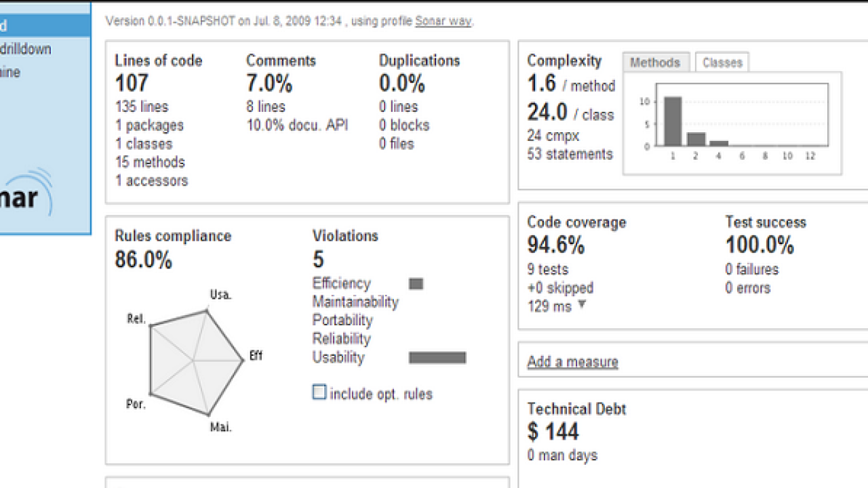The width and height of the screenshot is (868, 488).
Task: Open the Add a measure link
Action: pos(573,362)
